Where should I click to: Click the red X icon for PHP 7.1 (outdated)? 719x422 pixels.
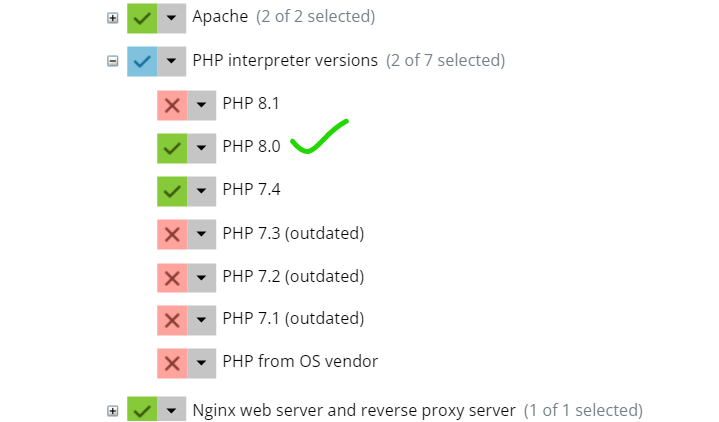(x=172, y=320)
